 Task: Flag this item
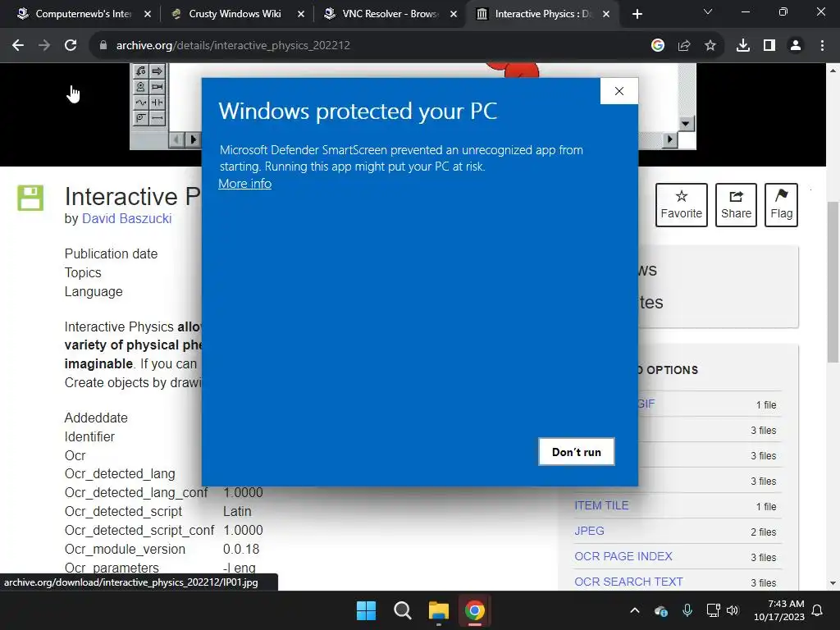coord(781,205)
